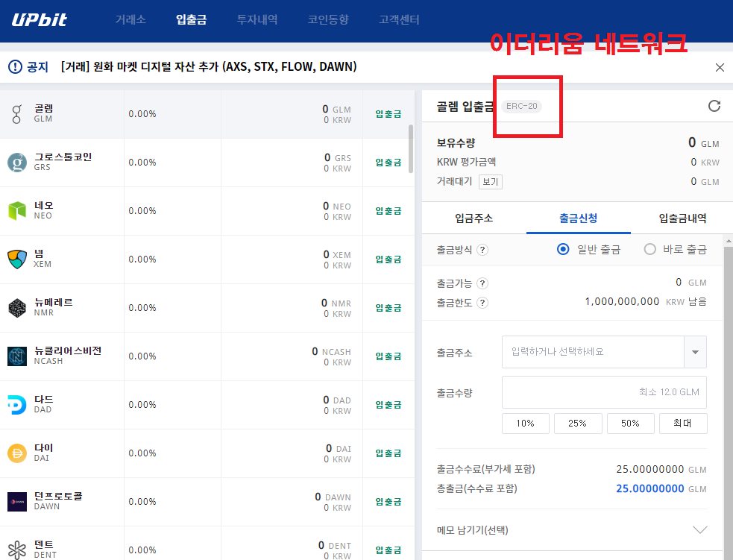
Task: Select the 그로스톨코인 coin name
Action: [x=63, y=157]
